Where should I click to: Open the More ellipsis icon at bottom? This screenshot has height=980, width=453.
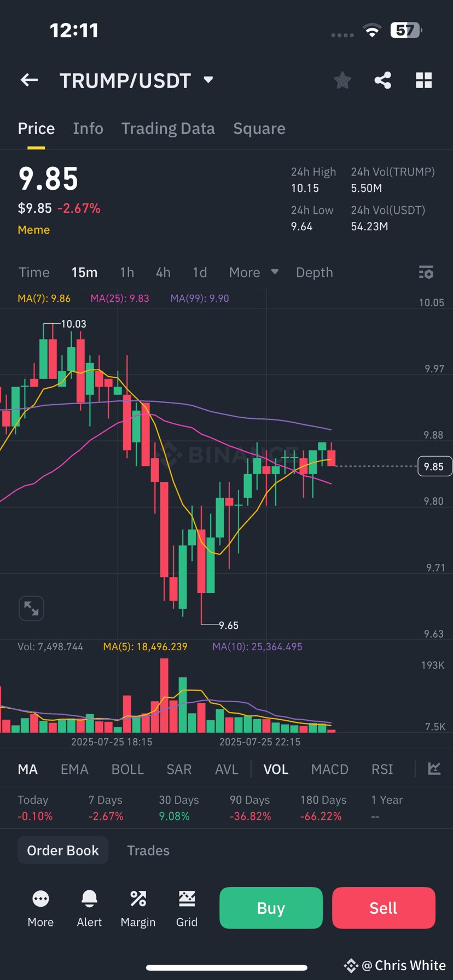pos(40,899)
